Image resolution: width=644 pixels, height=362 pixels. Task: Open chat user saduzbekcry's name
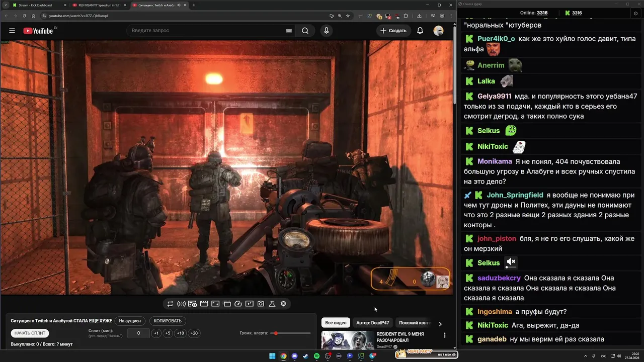point(499,278)
